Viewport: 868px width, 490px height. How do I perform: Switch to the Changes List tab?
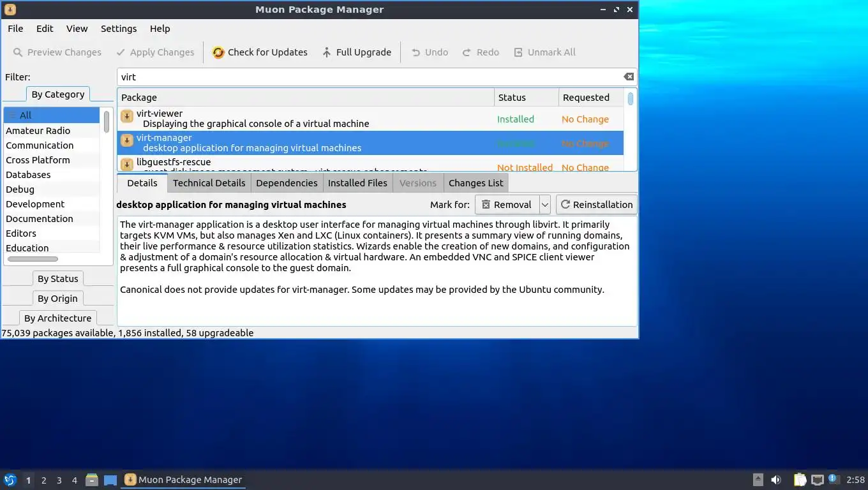(475, 183)
